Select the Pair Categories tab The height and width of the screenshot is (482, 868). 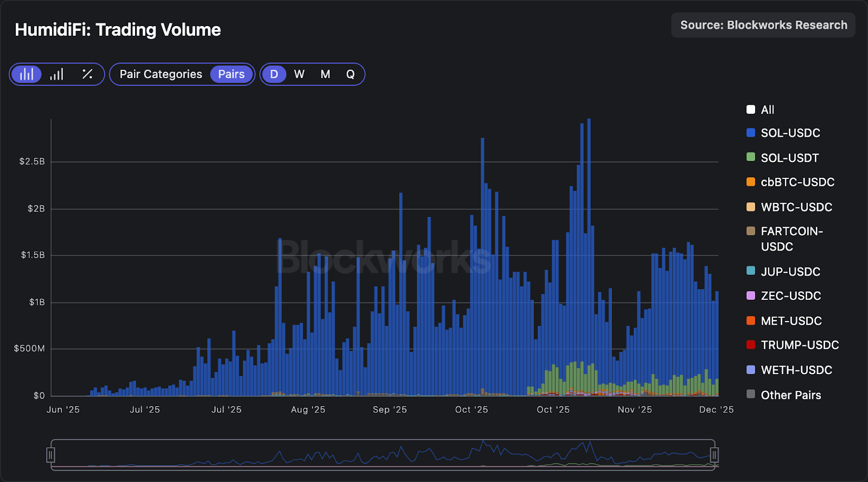[x=161, y=74]
